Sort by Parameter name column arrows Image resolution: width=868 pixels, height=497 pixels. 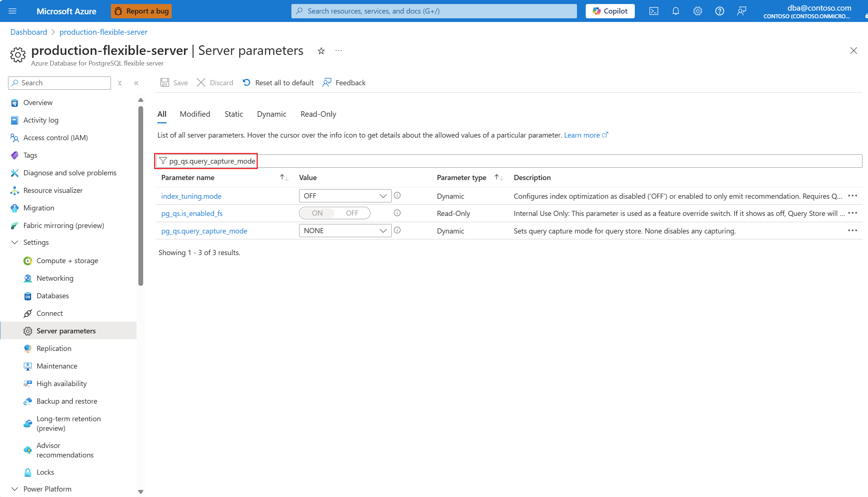click(x=284, y=177)
